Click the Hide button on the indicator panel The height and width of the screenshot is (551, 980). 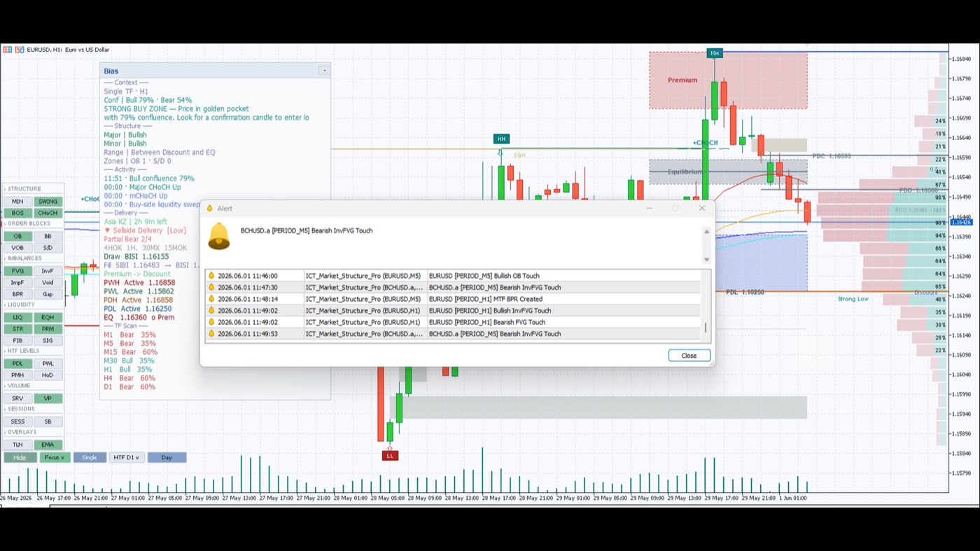tap(20, 458)
